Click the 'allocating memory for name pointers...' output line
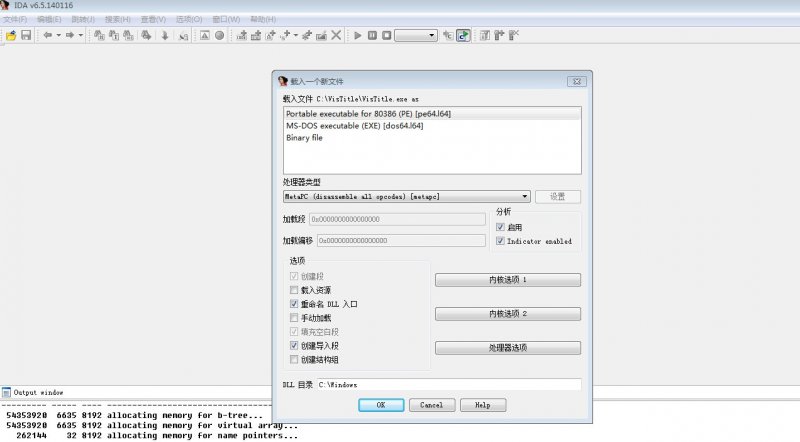This screenshot has width=800, height=442. tap(203, 435)
